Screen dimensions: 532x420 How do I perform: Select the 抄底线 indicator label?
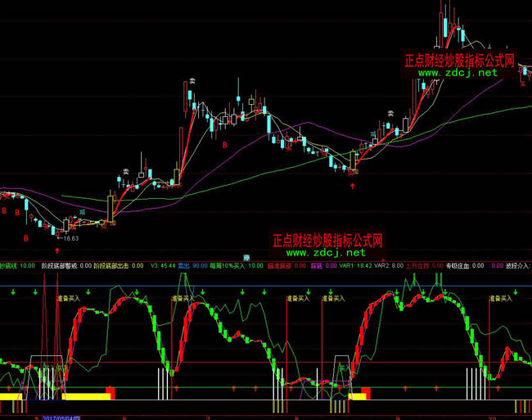point(9,265)
